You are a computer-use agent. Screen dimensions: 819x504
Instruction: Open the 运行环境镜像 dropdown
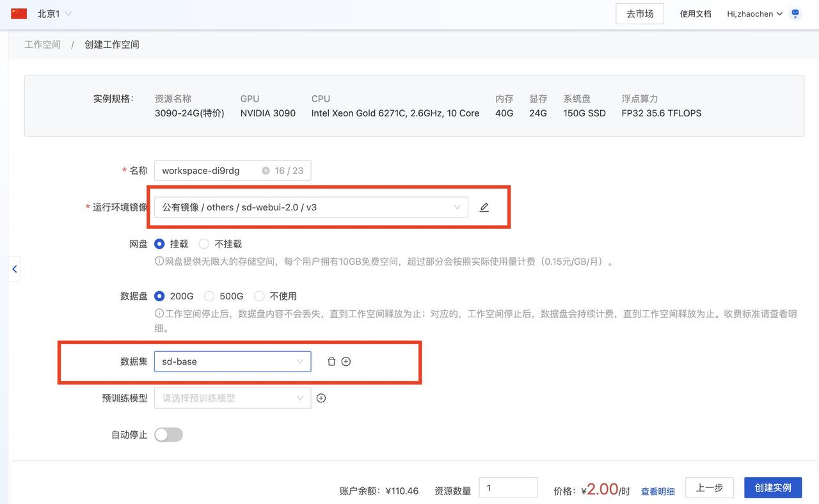[x=311, y=207]
